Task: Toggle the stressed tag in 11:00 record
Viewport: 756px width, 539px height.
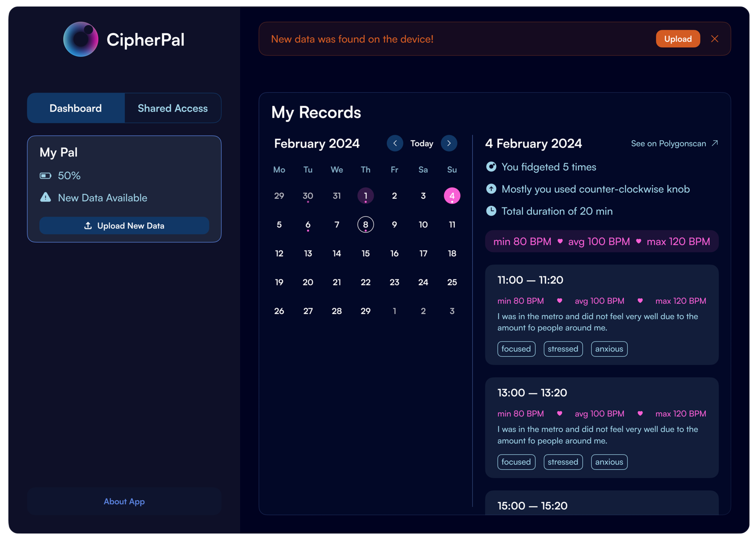Action: click(x=563, y=349)
